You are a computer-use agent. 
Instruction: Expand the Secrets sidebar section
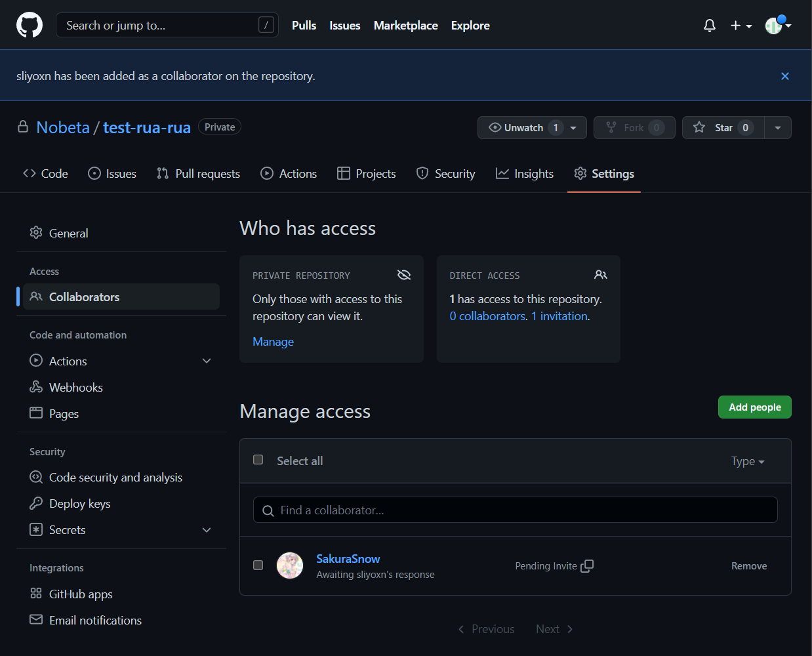coord(207,530)
